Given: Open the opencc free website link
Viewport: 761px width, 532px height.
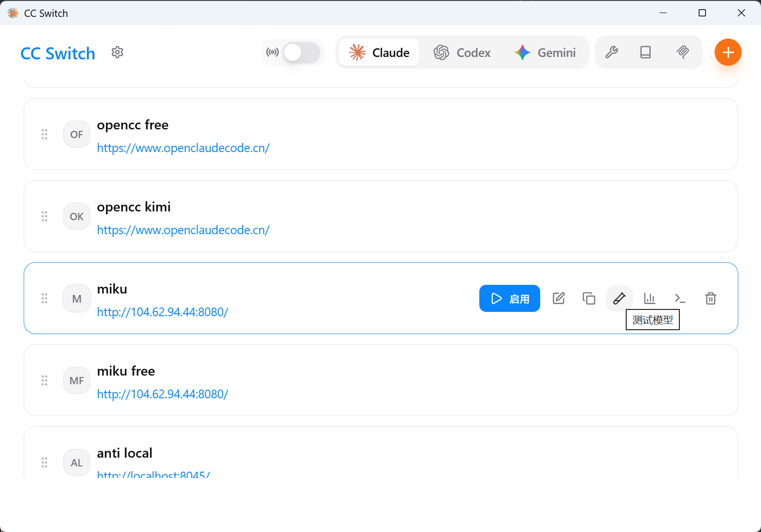Looking at the screenshot, I should tap(183, 148).
